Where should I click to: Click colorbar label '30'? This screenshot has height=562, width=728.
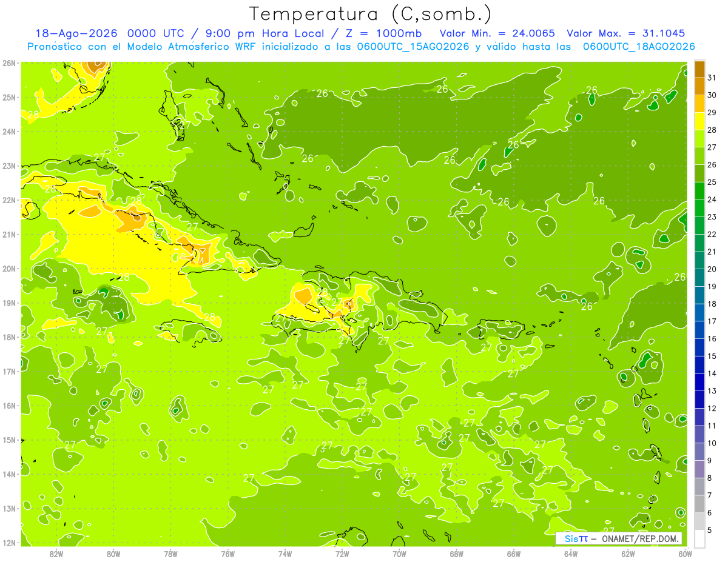712,95
